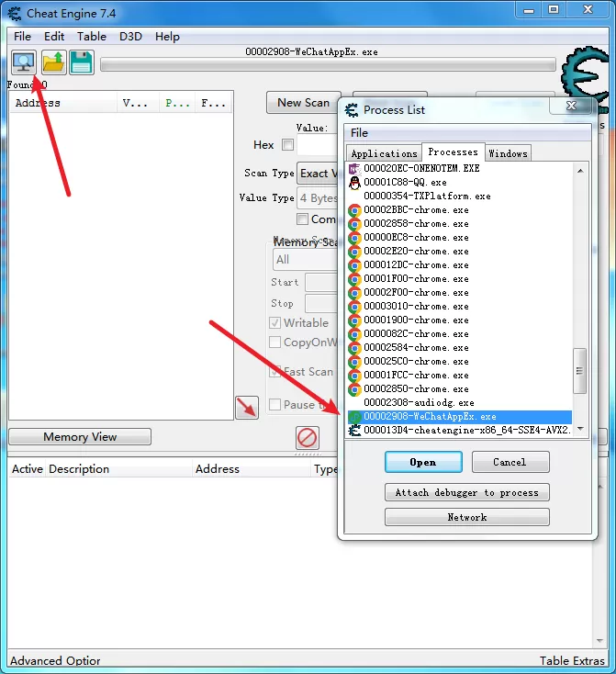Toggle the checkbox below Value Type
This screenshot has width=616, height=674.
pos(302,219)
